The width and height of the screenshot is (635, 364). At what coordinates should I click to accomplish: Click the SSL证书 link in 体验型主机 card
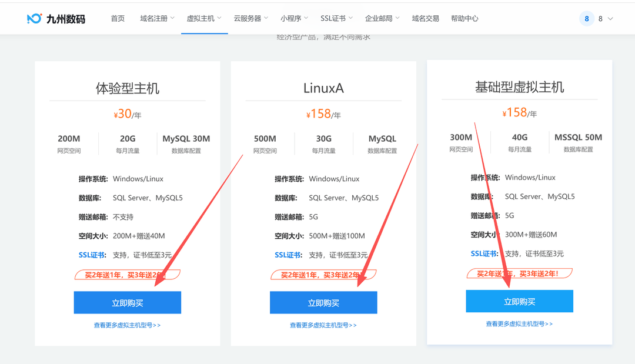point(92,255)
